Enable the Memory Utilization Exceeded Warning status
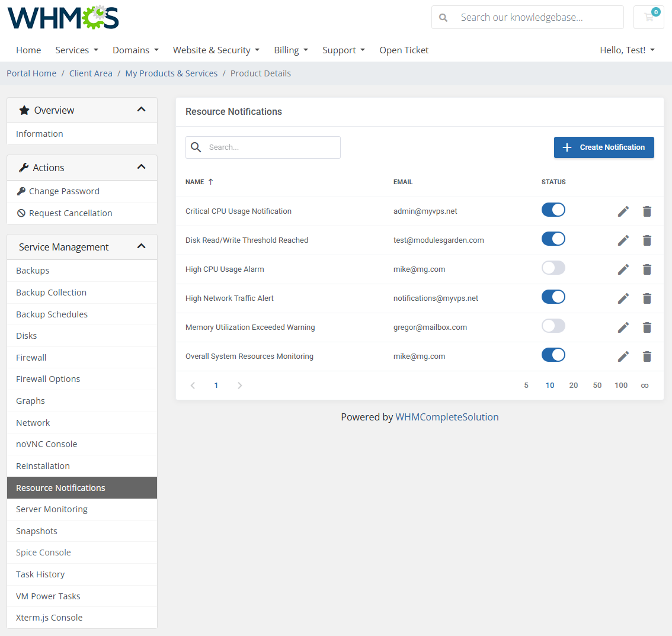 (553, 325)
